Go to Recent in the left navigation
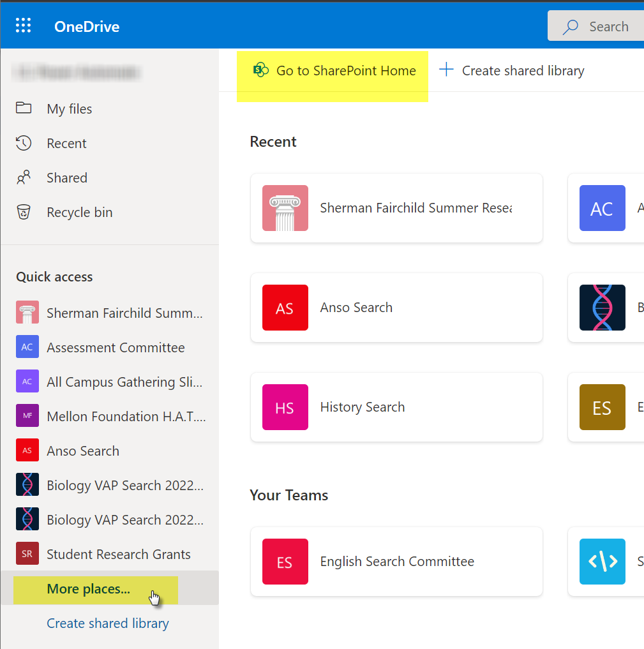 (x=110, y=143)
